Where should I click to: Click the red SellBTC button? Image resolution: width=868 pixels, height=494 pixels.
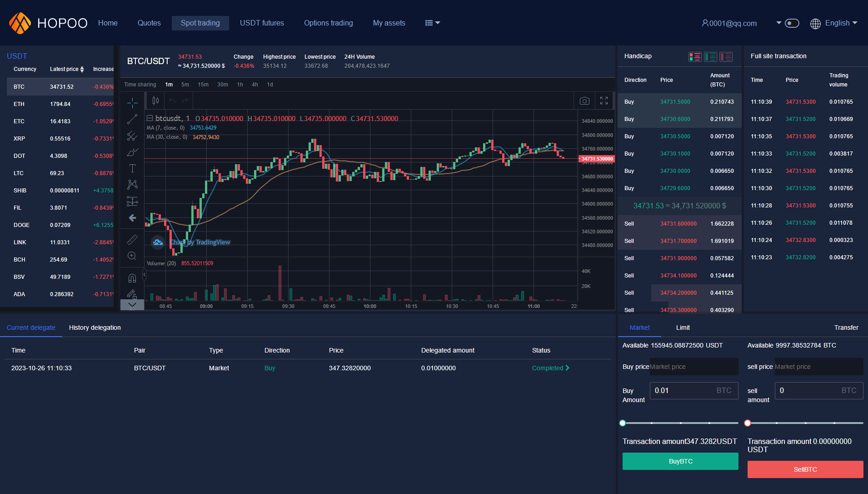coord(805,469)
